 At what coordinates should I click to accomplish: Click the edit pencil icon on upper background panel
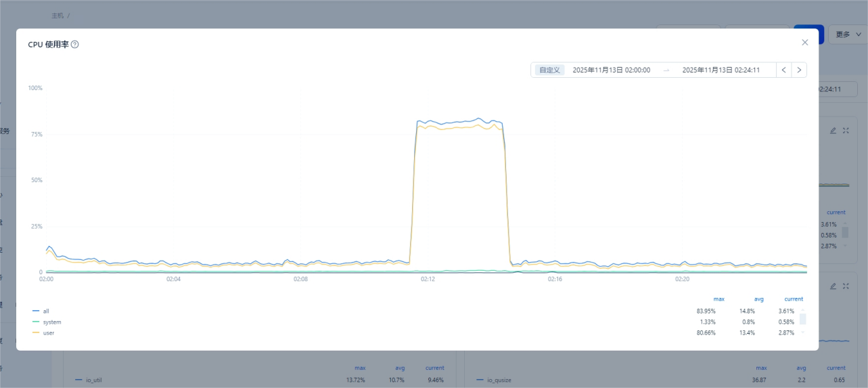click(833, 131)
